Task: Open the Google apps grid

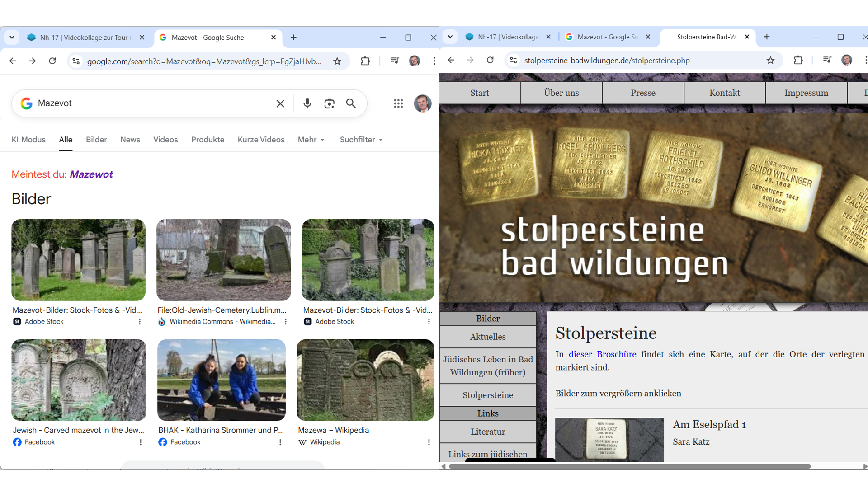Action: pos(398,103)
